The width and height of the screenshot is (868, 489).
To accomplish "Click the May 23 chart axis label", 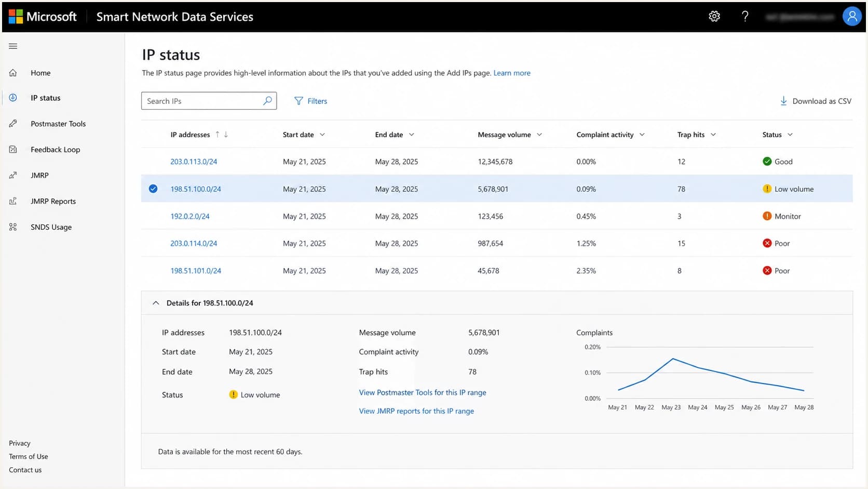I will pos(671,407).
